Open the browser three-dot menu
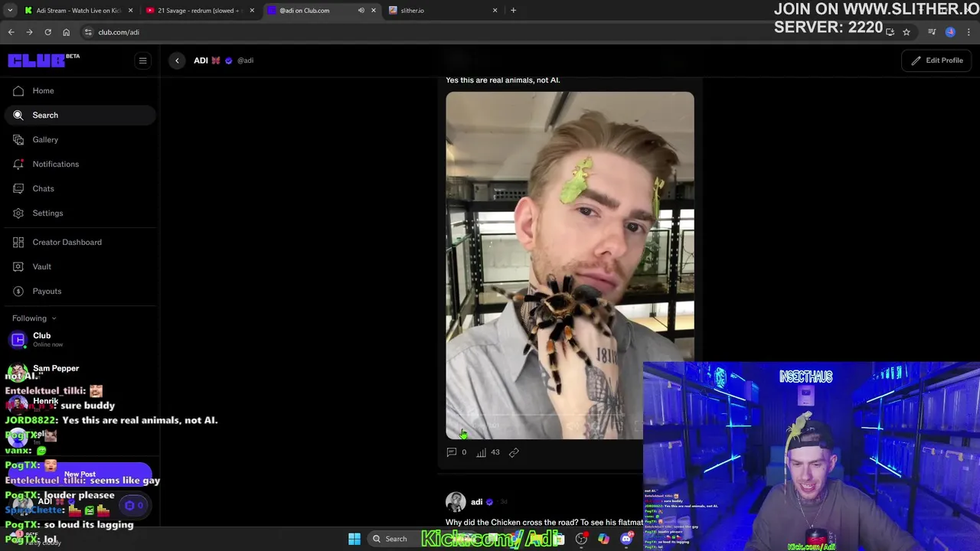The height and width of the screenshot is (551, 980). pos(969,32)
